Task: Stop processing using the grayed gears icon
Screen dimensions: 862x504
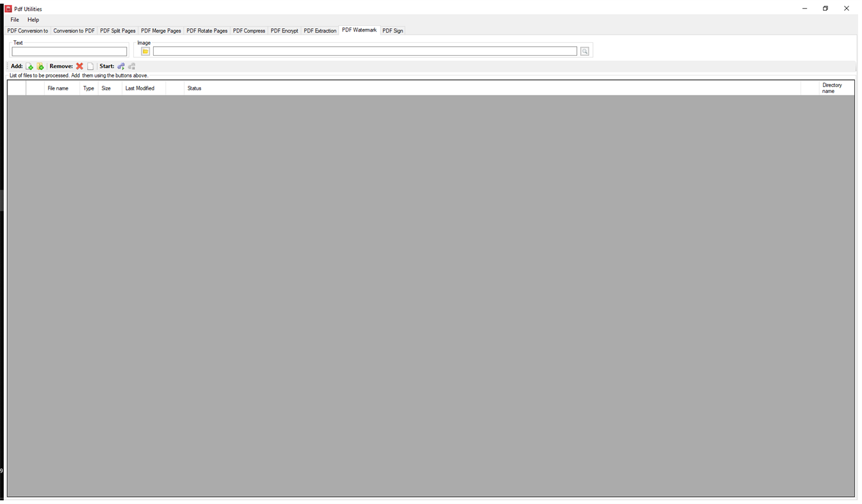Action: tap(131, 66)
